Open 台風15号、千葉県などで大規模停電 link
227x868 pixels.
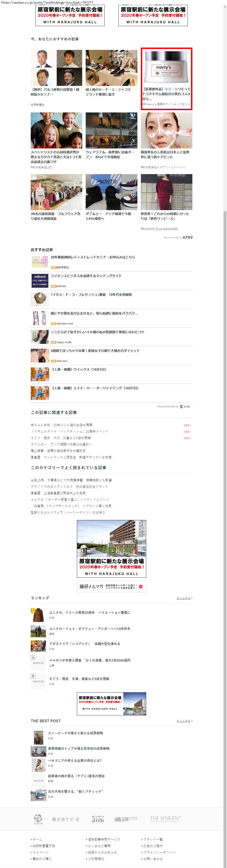71,480
